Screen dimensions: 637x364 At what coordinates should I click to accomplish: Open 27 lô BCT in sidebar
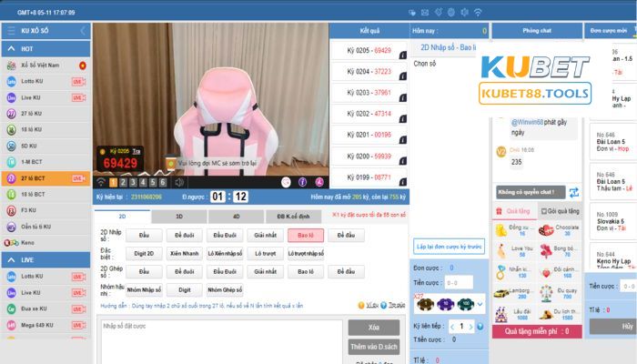(45, 178)
